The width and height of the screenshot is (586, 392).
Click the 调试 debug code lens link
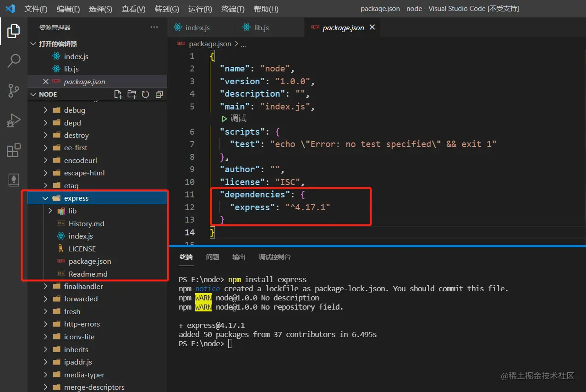coord(238,119)
